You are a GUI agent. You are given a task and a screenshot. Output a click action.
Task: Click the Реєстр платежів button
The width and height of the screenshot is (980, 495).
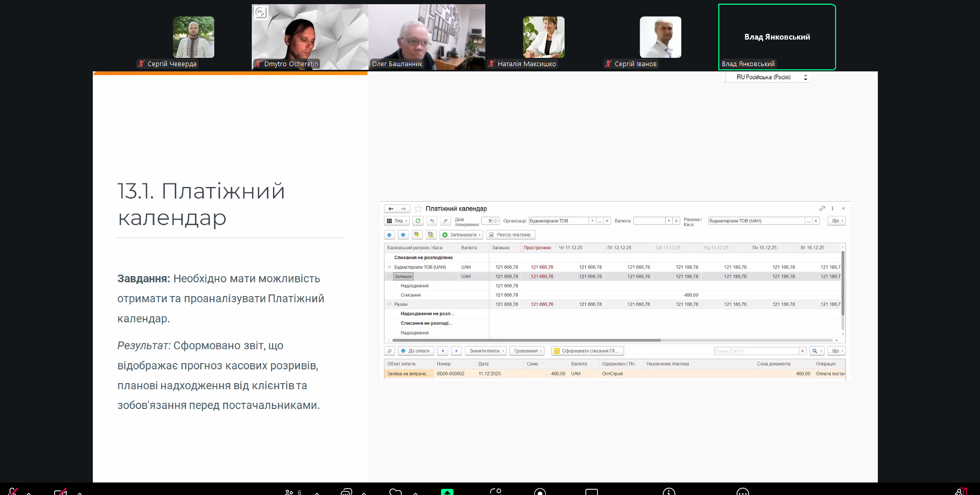pyautogui.click(x=510, y=235)
